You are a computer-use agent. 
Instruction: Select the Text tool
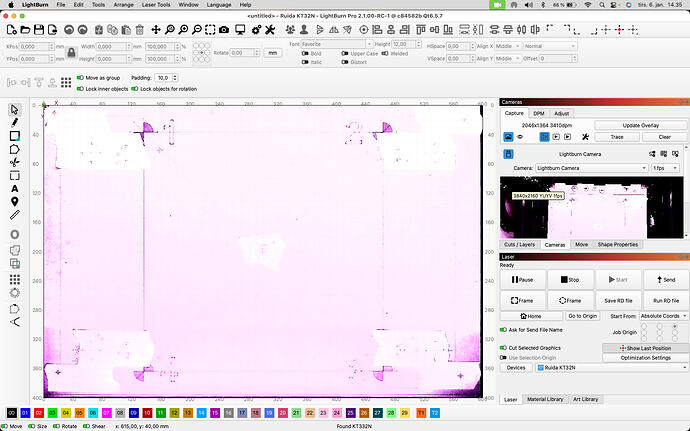[x=15, y=188]
